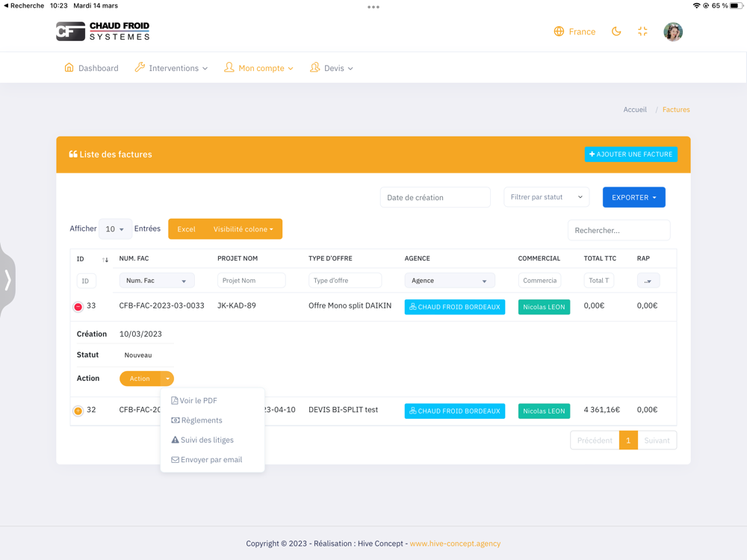Viewport: 747px width, 560px height.
Task: Click project name JK-KAD-89
Action: point(237,305)
